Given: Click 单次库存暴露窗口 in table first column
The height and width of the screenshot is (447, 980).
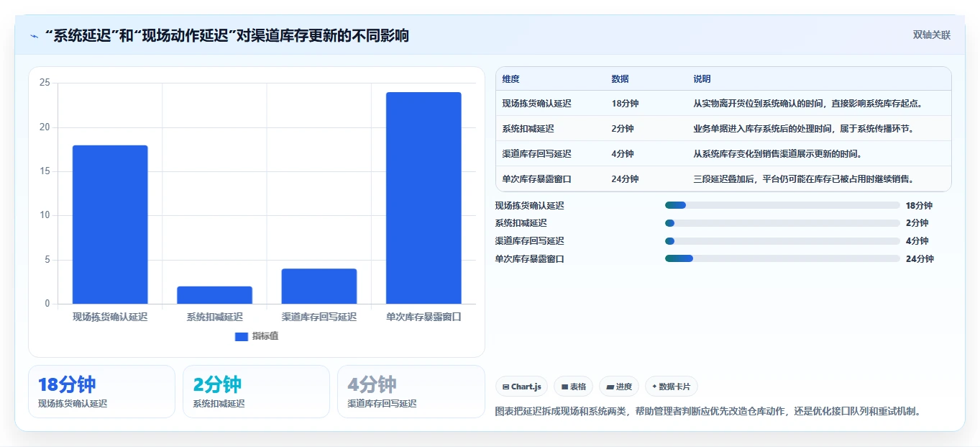Looking at the screenshot, I should [x=536, y=179].
